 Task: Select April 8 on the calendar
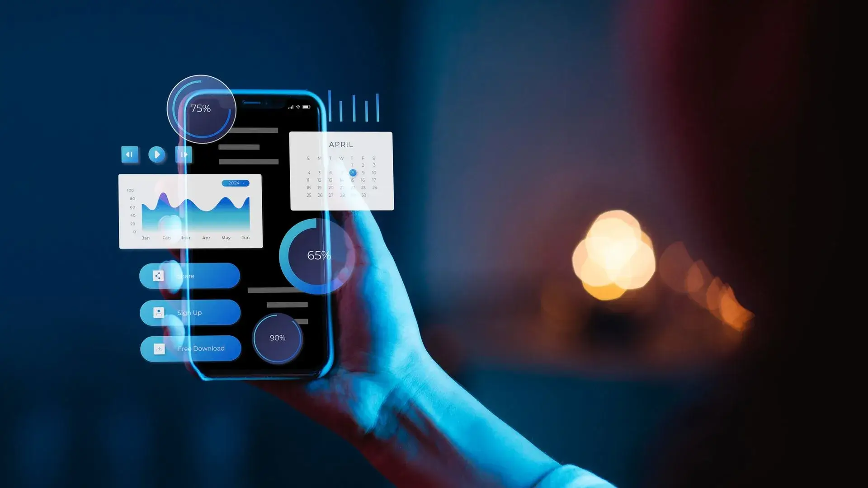point(352,172)
